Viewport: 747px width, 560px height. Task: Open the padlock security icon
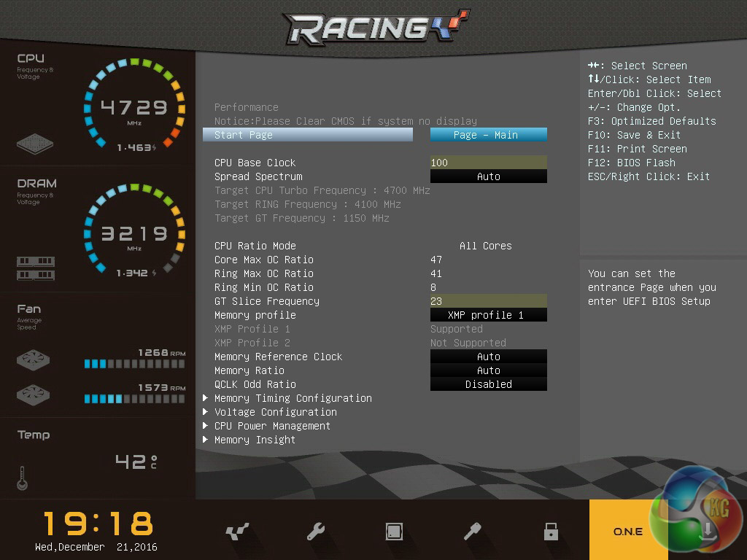(x=551, y=532)
